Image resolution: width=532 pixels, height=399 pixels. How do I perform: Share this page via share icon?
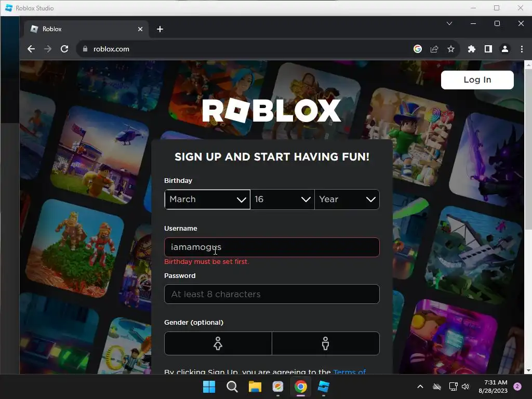pos(434,49)
